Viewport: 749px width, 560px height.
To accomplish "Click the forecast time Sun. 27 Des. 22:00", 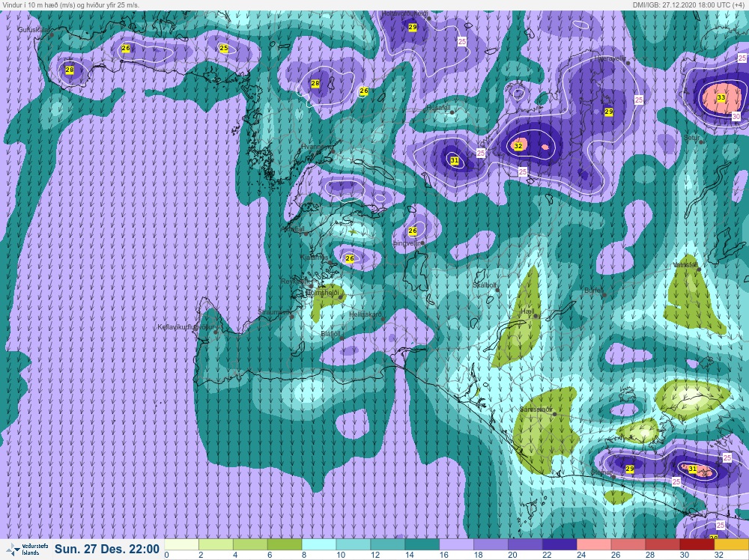I will point(106,549).
